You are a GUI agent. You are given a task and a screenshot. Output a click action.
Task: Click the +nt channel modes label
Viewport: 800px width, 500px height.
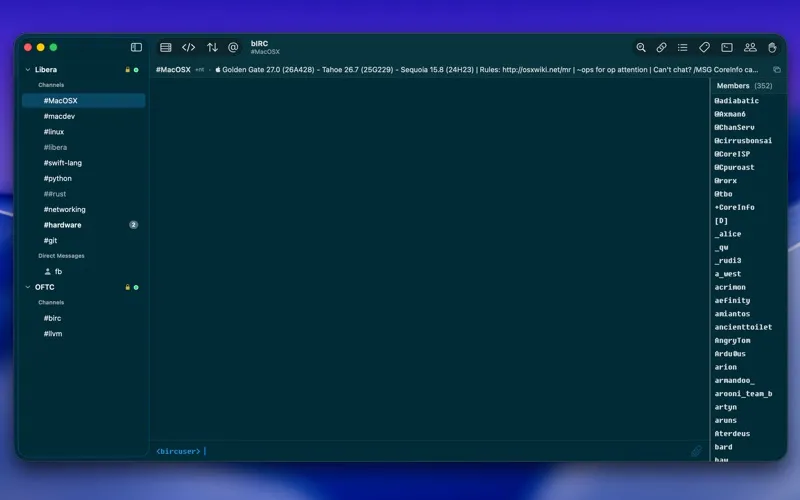pyautogui.click(x=199, y=70)
